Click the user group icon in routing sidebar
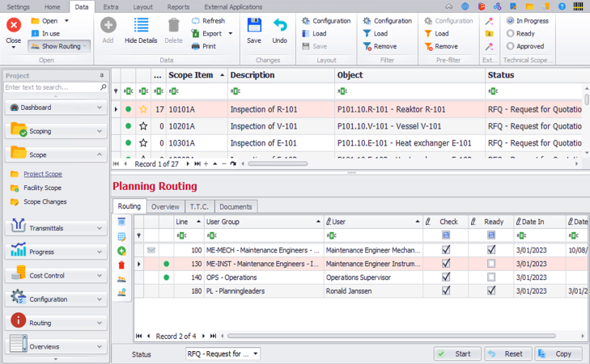 click(121, 279)
